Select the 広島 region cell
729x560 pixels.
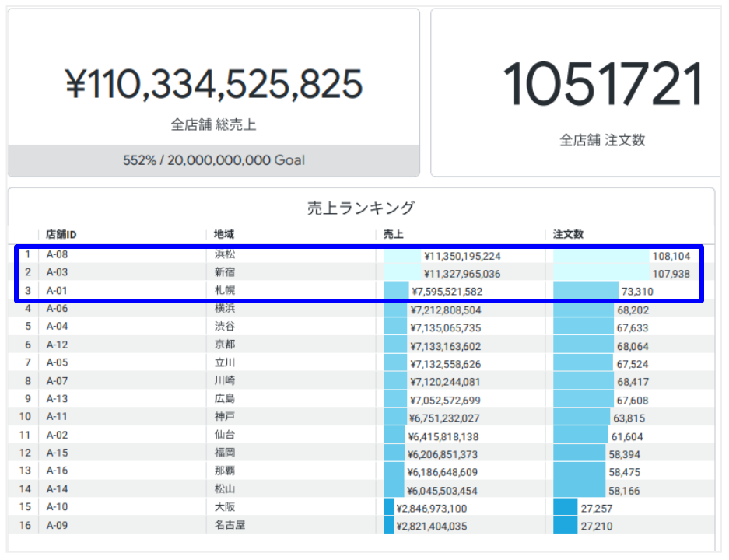(224, 400)
